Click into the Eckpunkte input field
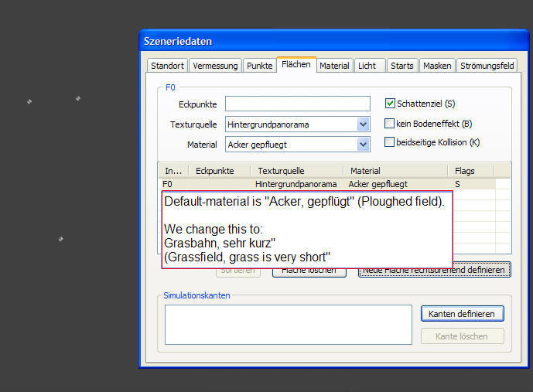Image resolution: width=533 pixels, height=392 pixels. point(297,104)
